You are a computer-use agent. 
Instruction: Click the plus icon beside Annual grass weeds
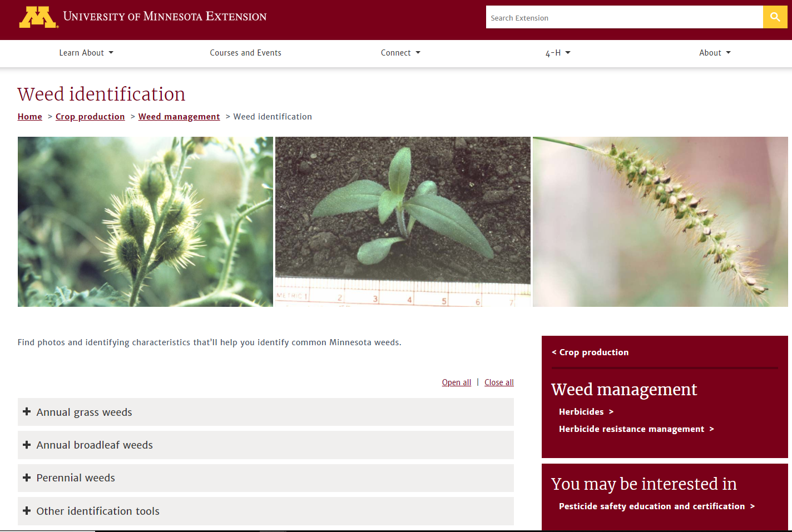pyautogui.click(x=27, y=412)
